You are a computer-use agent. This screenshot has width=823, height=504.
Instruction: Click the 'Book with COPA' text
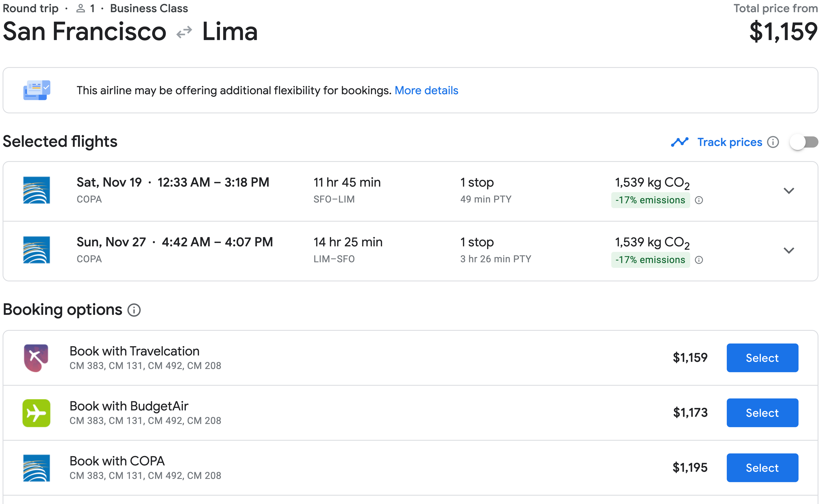tap(117, 461)
